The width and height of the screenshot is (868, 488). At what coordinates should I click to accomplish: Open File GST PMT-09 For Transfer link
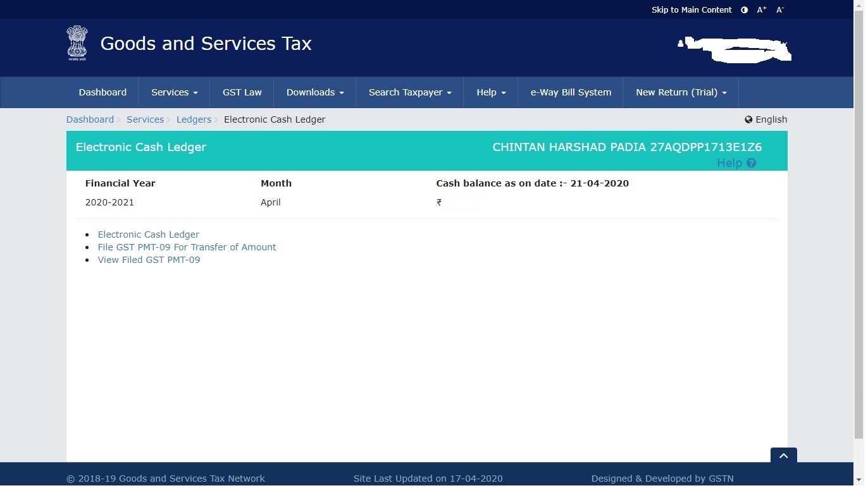[x=187, y=247]
